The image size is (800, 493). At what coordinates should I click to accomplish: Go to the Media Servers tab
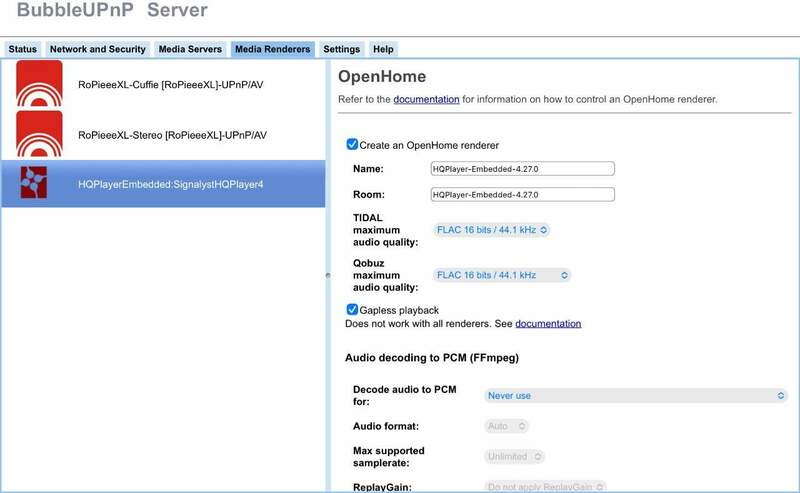click(x=191, y=49)
